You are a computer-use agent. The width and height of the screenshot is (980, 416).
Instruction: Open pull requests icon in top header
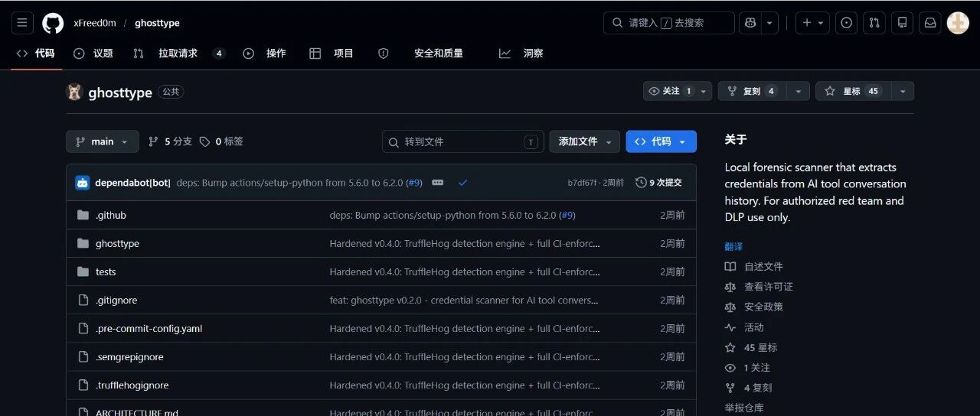pyautogui.click(x=874, y=23)
